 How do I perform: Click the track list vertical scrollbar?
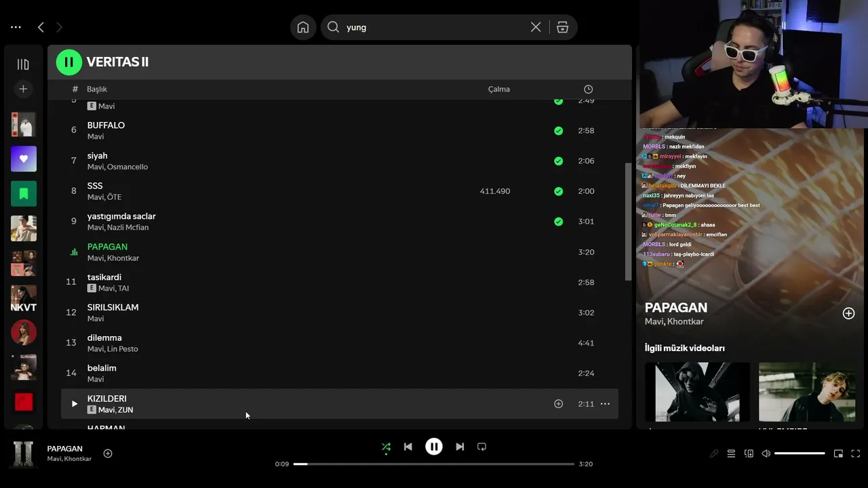[x=628, y=222]
